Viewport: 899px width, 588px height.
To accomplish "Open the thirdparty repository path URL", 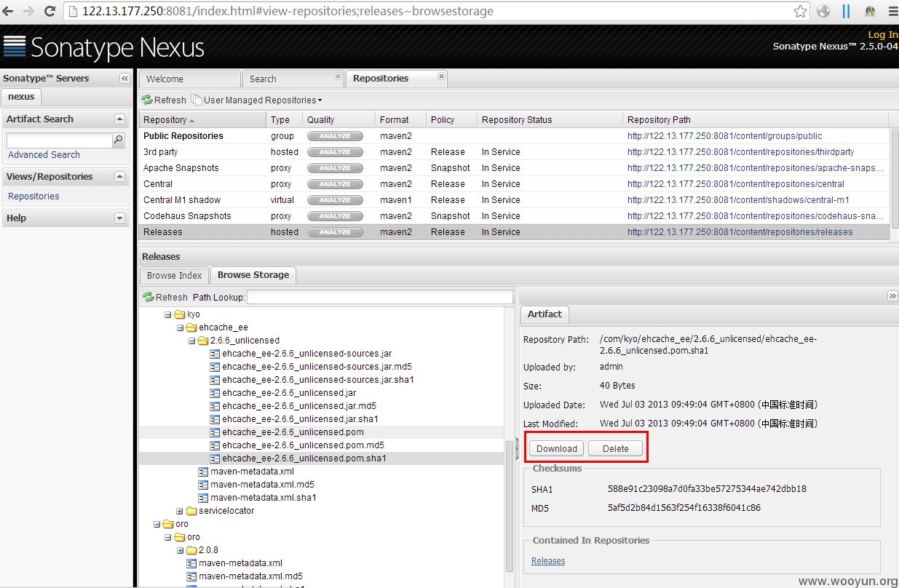I will [740, 152].
